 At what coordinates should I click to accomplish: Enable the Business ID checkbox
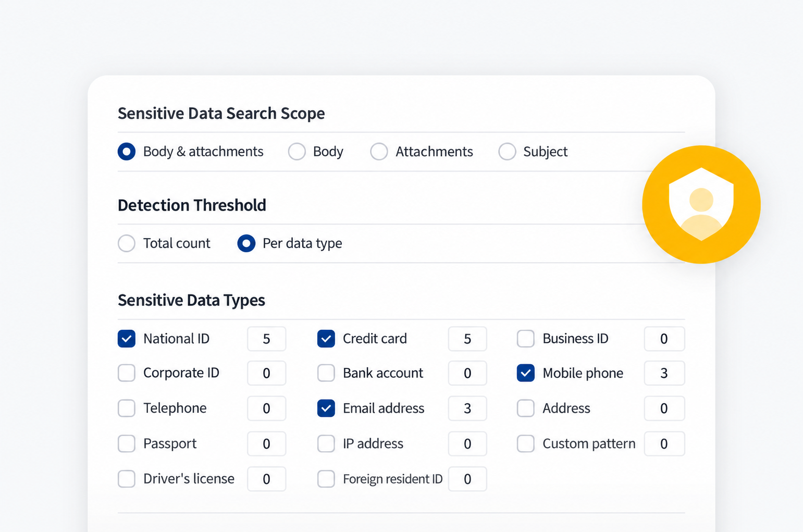pyautogui.click(x=526, y=339)
